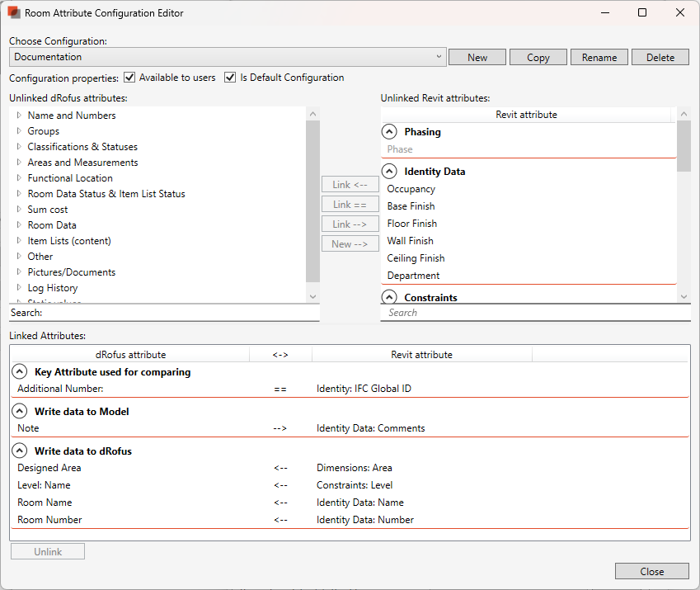The height and width of the screenshot is (590, 700).
Task: Click the New configuration button
Action: [x=477, y=58]
